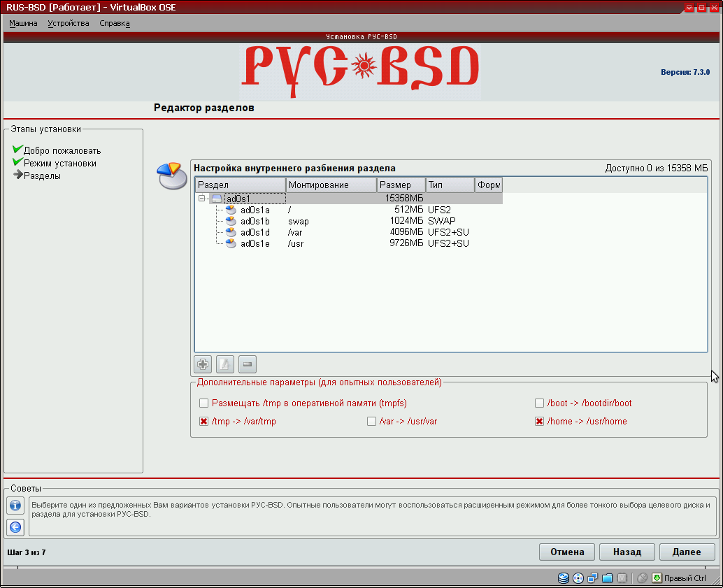Check the /boot -> /bootdir/boot option

[540, 403]
